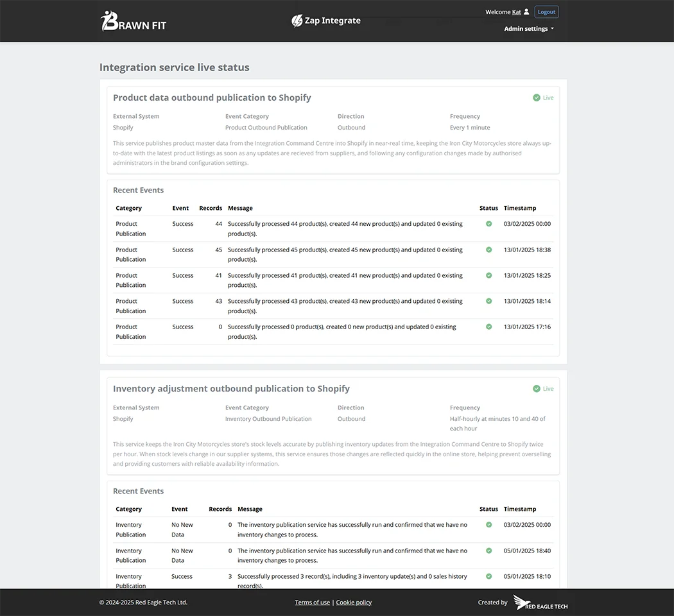Click Product data outbound publication to Shopify title

click(x=212, y=98)
